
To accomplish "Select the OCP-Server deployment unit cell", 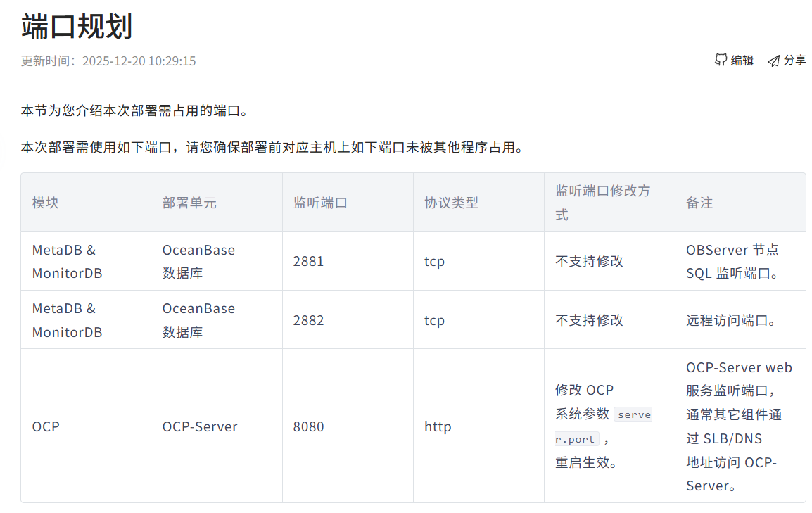I will click(200, 426).
